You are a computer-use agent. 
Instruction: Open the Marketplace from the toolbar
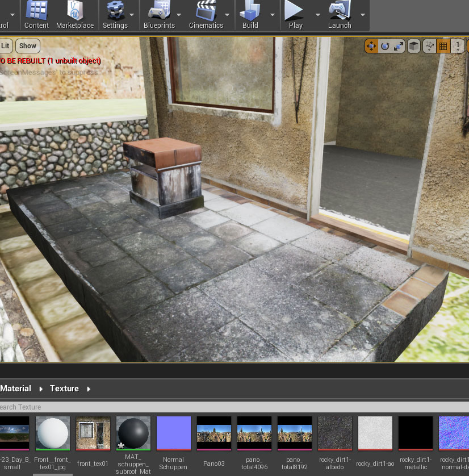pos(75,15)
